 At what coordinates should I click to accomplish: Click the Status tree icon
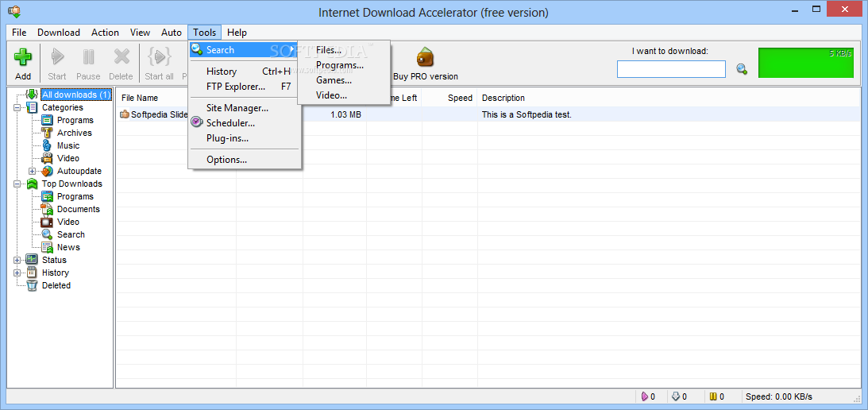pos(32,260)
